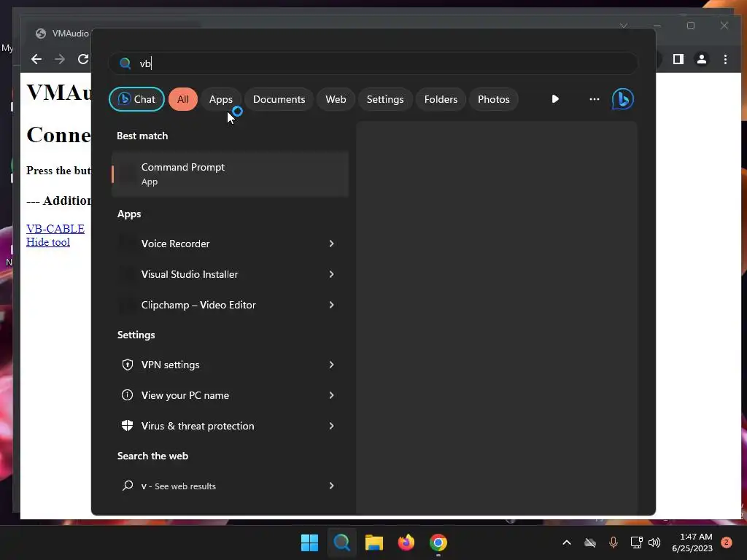Expand Visual Studio Installer chevron
747x560 pixels.
[x=332, y=274]
